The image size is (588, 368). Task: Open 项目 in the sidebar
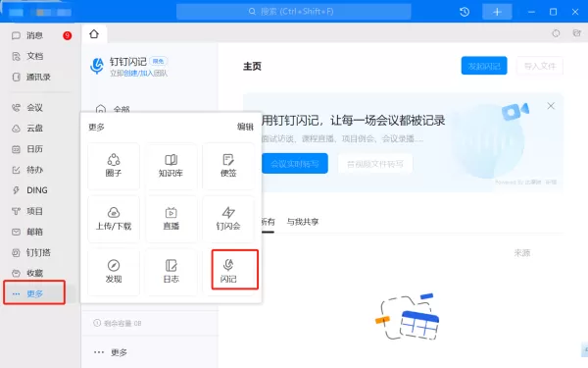[33, 211]
